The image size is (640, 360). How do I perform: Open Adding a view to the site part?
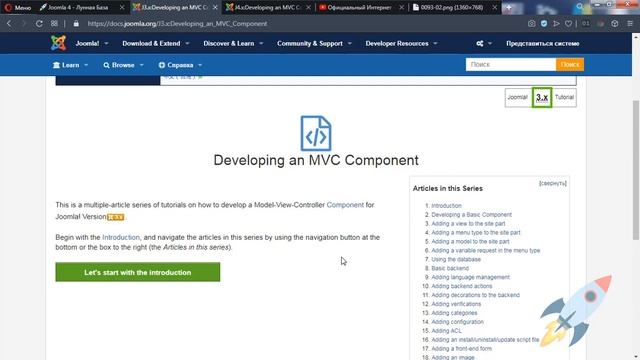(468, 224)
